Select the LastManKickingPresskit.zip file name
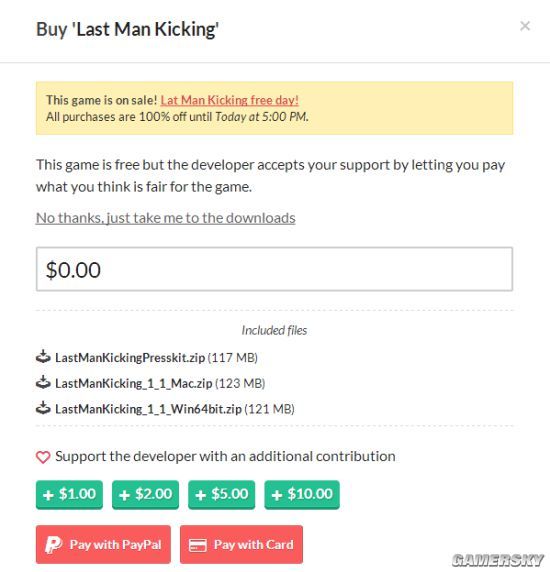 point(130,358)
